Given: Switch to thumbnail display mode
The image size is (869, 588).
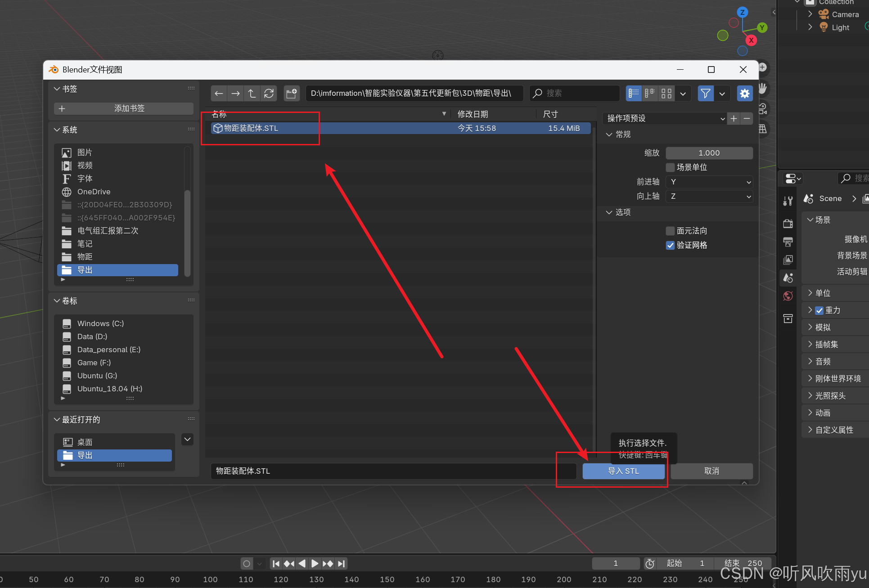Looking at the screenshot, I should click(666, 93).
